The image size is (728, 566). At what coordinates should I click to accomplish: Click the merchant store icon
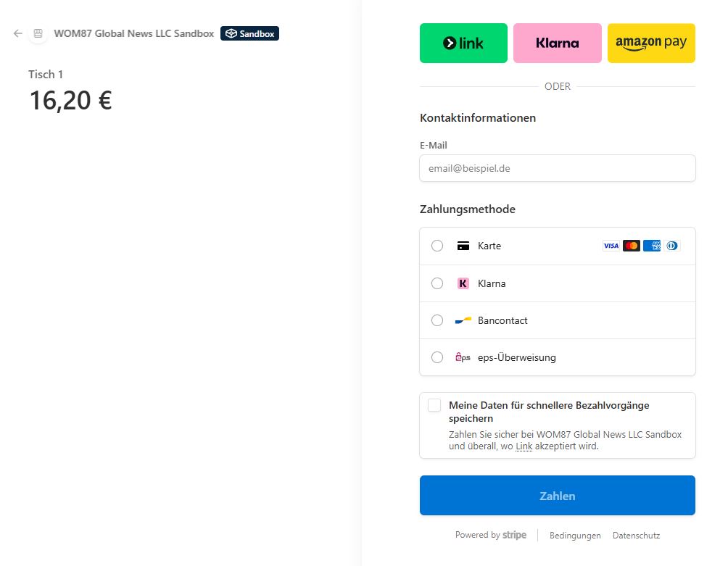[x=38, y=33]
